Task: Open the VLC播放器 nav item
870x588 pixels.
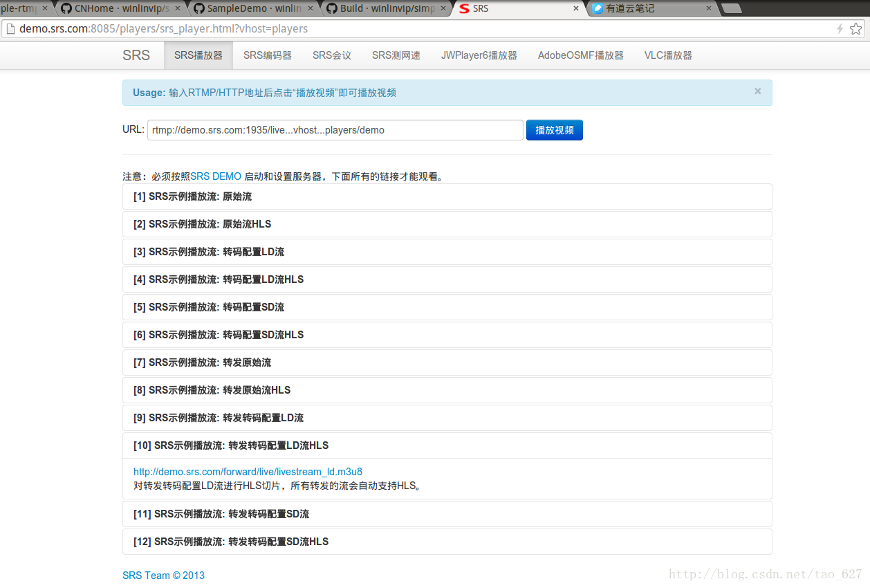Action: coord(668,55)
